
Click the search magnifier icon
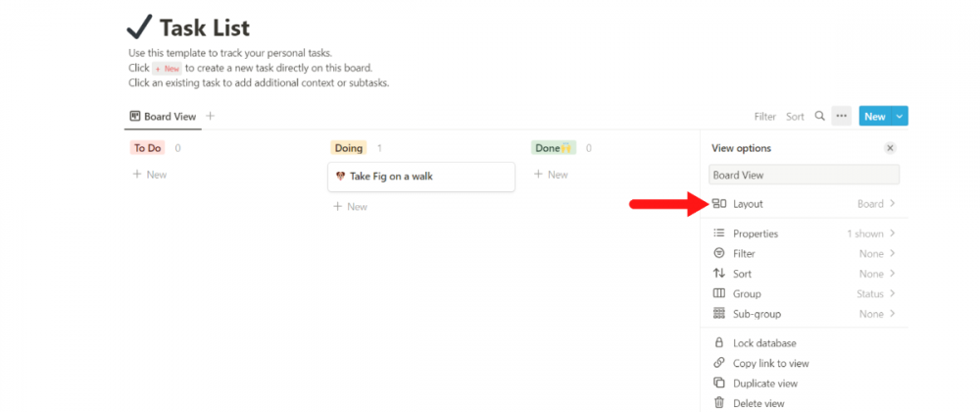[x=820, y=117]
